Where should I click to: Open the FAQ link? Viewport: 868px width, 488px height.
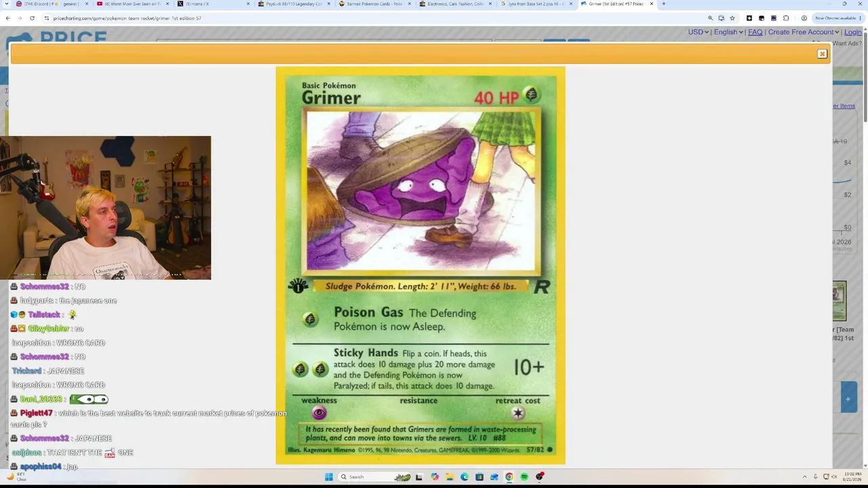pos(755,32)
